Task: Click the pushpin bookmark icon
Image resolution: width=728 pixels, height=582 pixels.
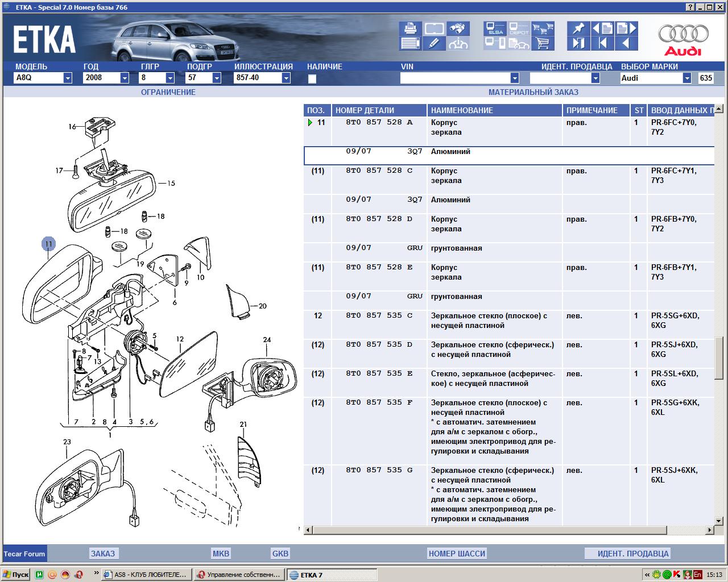Action: [578, 28]
